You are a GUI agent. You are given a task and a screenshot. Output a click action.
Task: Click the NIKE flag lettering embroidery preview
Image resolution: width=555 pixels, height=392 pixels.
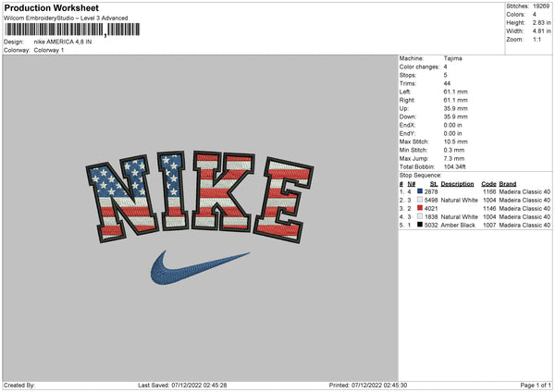coord(200,197)
